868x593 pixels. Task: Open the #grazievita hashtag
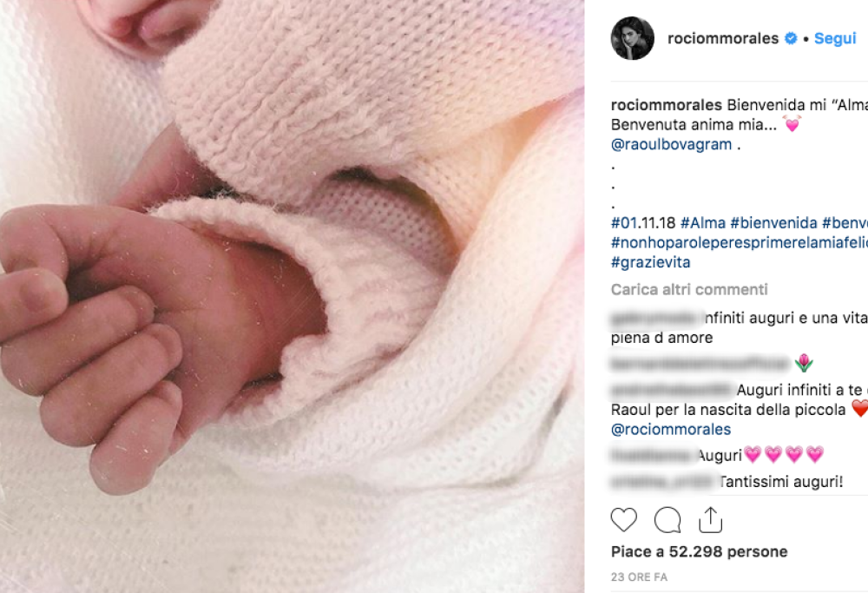(x=650, y=262)
